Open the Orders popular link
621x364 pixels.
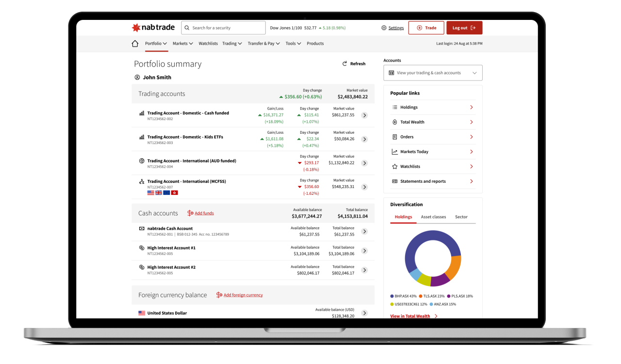(x=433, y=137)
